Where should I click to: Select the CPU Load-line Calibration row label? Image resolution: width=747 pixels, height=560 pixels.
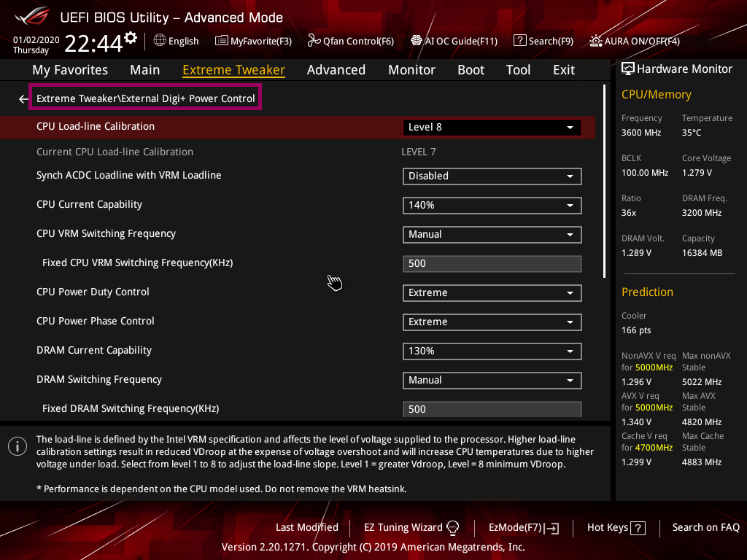pos(96,127)
